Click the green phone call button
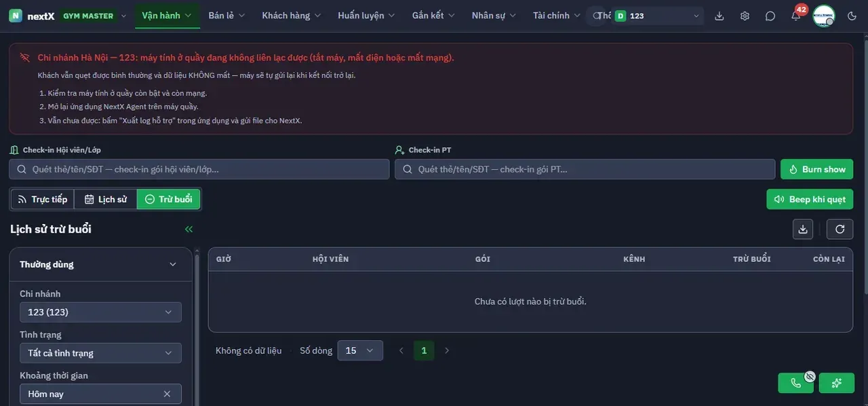 pyautogui.click(x=796, y=383)
